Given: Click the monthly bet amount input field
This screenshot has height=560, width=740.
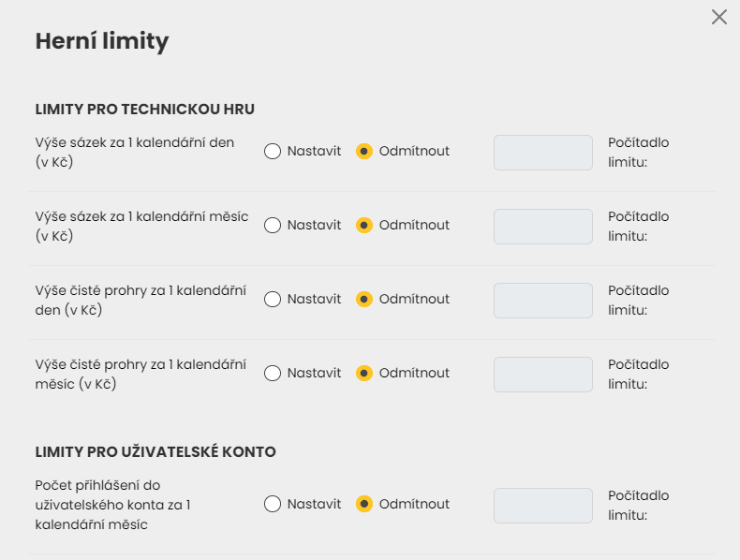Looking at the screenshot, I should (542, 227).
